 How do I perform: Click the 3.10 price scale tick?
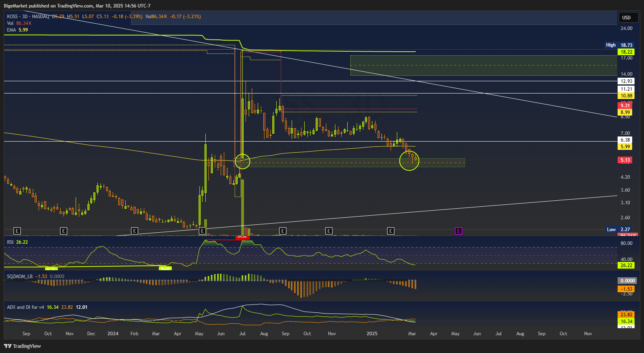[x=625, y=203]
